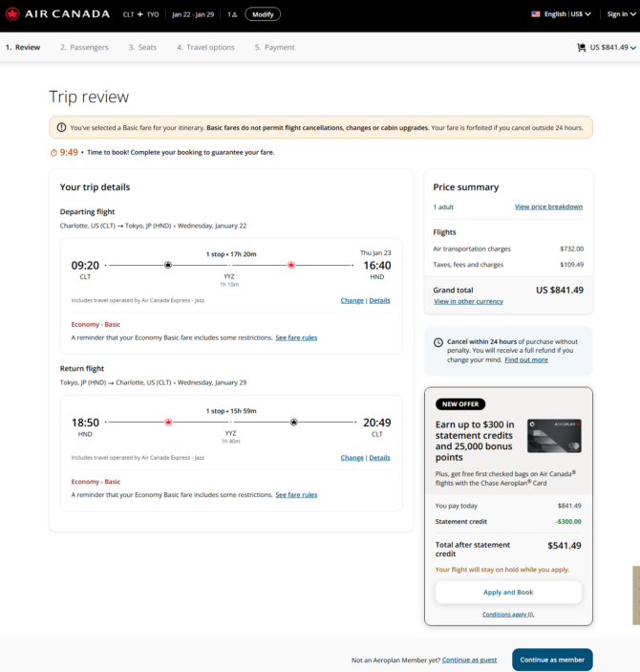The width and height of the screenshot is (640, 672).
Task: Click the Jan 22 - Jan 29 dates in header
Action: click(193, 14)
